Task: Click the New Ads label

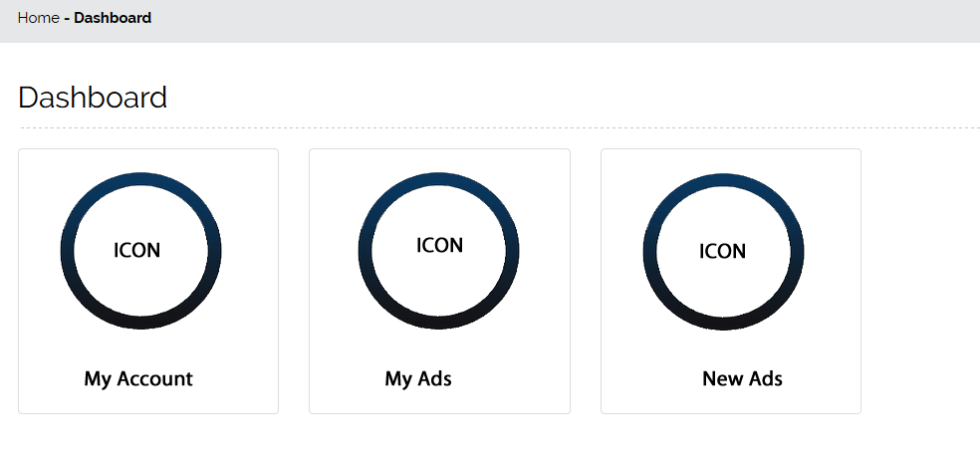Action: click(742, 379)
